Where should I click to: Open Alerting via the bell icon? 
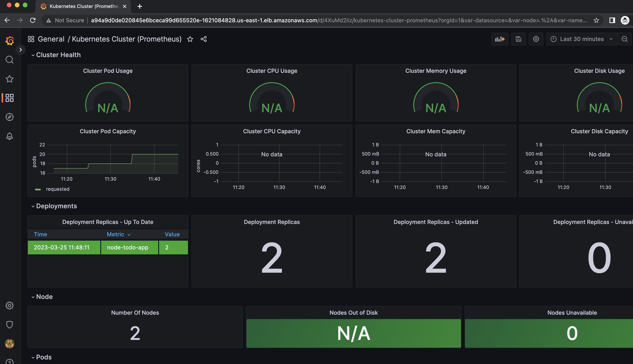coord(10,136)
